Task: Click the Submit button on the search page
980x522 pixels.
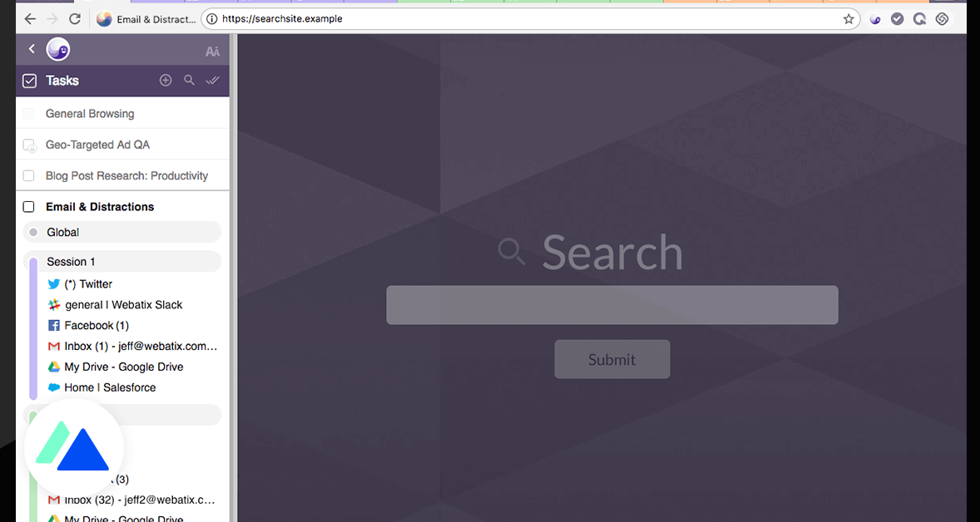Action: [x=612, y=359]
